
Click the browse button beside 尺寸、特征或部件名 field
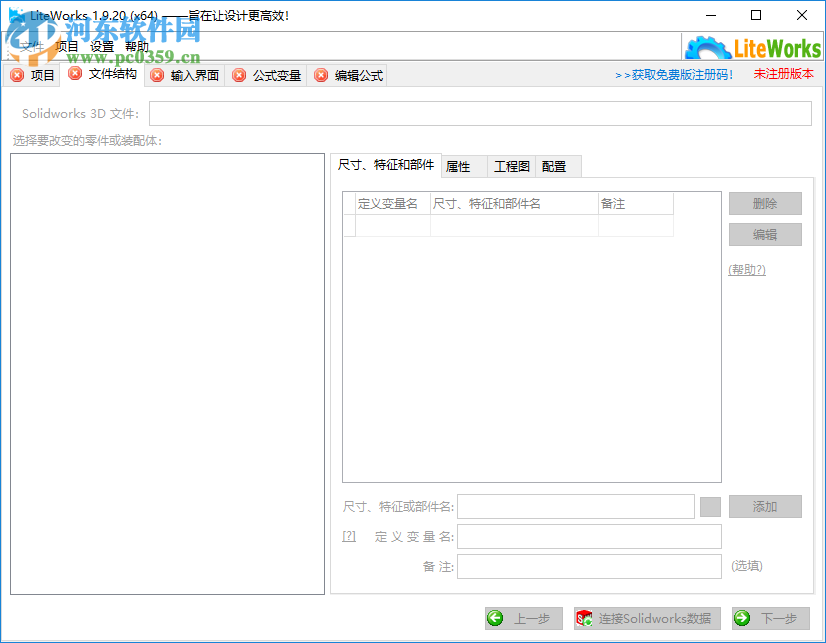710,506
